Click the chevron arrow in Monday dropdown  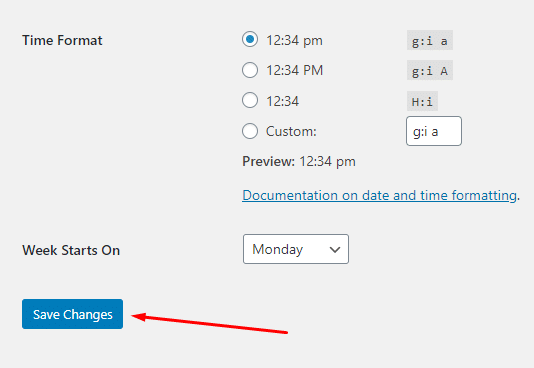pos(335,250)
